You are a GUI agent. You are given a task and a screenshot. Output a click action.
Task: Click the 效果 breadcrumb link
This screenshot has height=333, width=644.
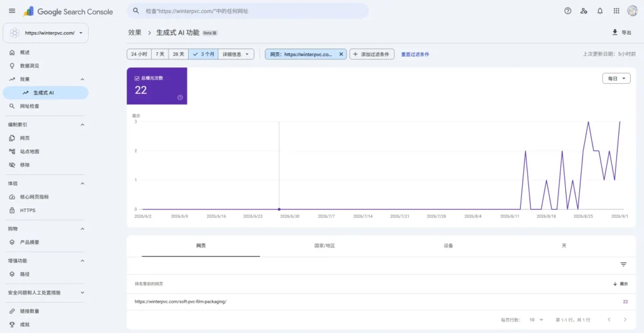click(135, 33)
